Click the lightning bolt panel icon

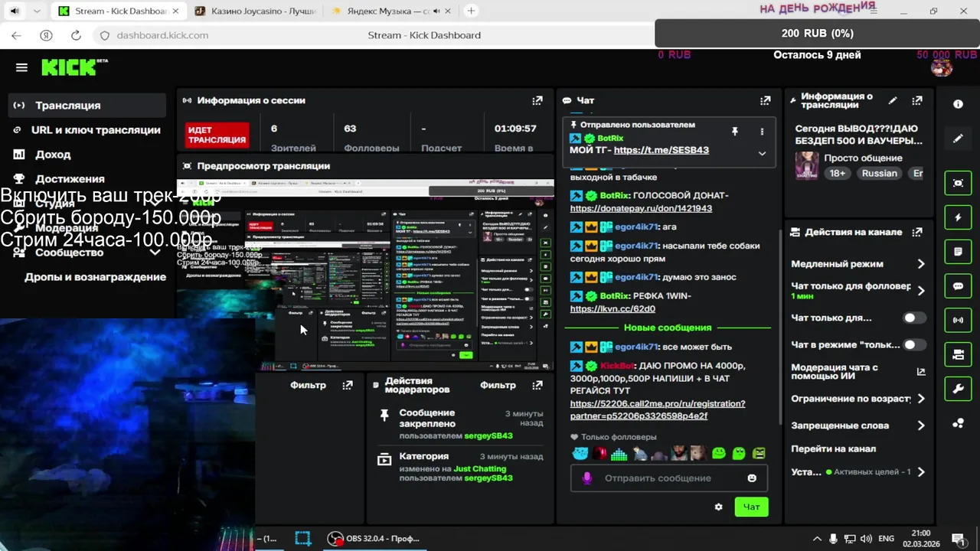[x=958, y=217]
